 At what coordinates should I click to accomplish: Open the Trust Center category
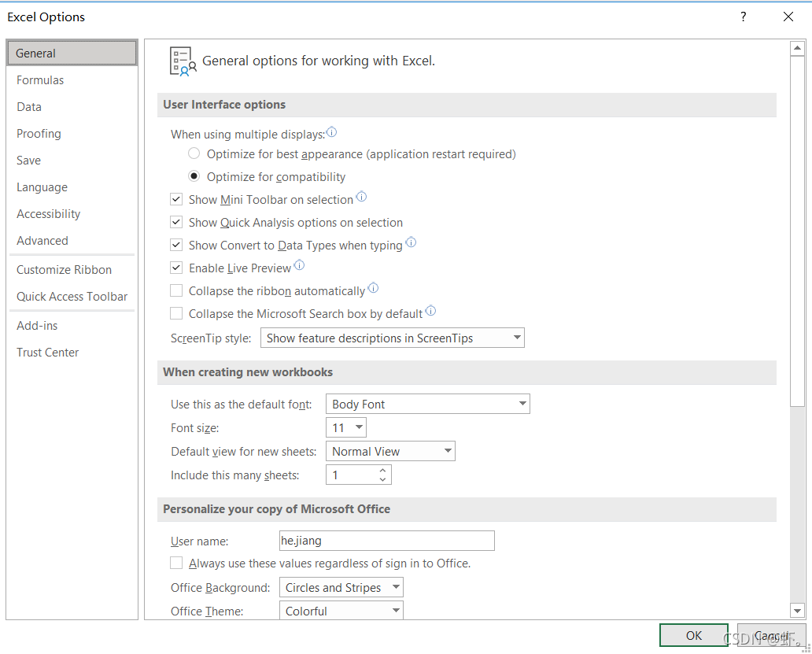click(x=48, y=353)
